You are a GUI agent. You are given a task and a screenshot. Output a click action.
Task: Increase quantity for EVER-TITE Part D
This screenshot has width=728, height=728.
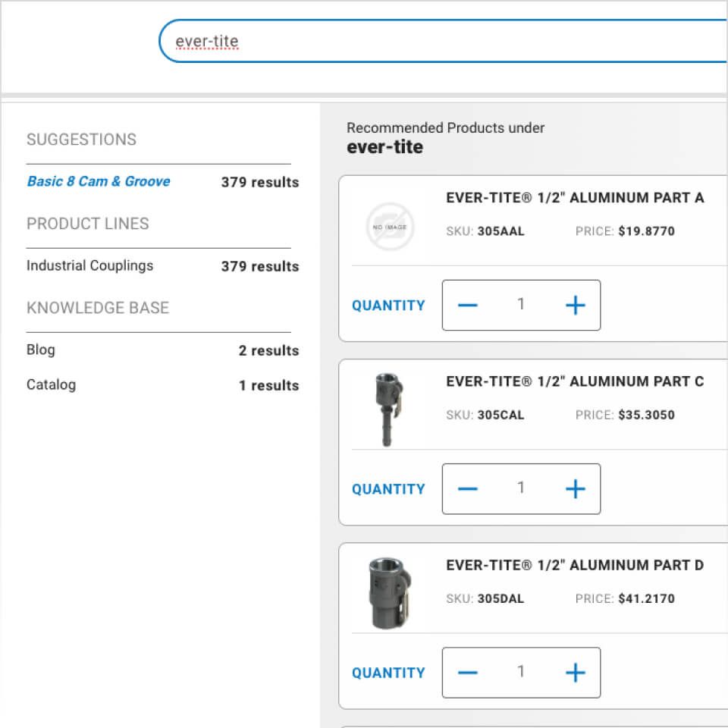click(575, 672)
